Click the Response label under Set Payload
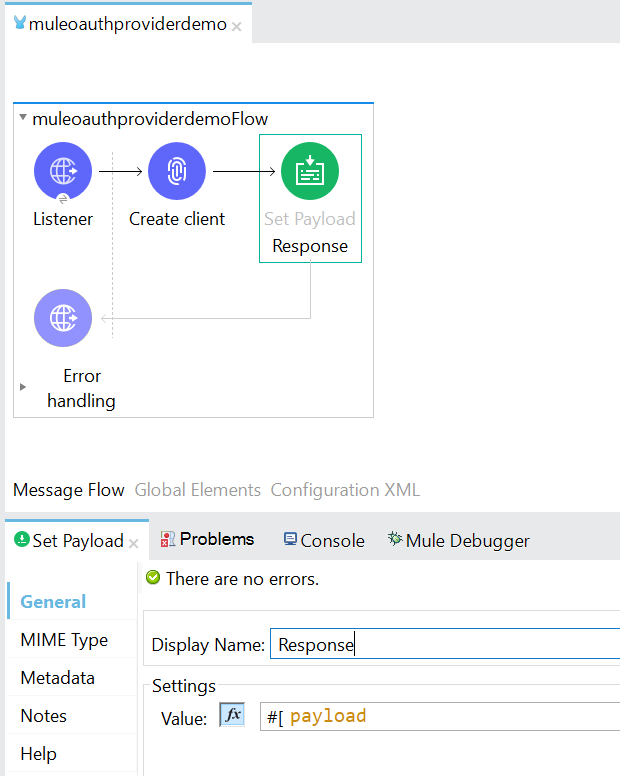The width and height of the screenshot is (620, 776). pos(310,246)
